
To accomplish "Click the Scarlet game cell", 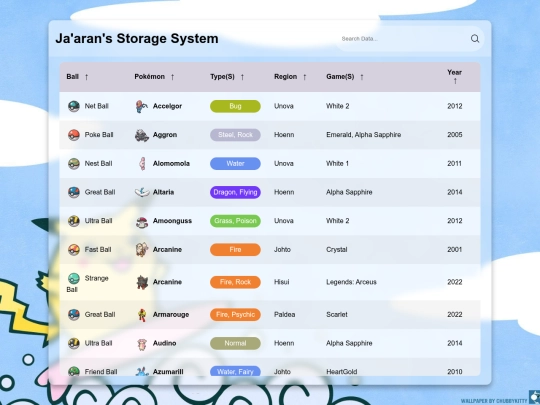I will pyautogui.click(x=337, y=314).
